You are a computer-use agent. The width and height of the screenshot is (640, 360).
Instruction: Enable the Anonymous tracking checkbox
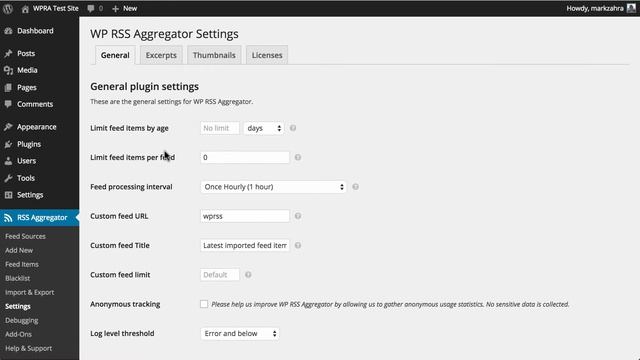click(204, 304)
